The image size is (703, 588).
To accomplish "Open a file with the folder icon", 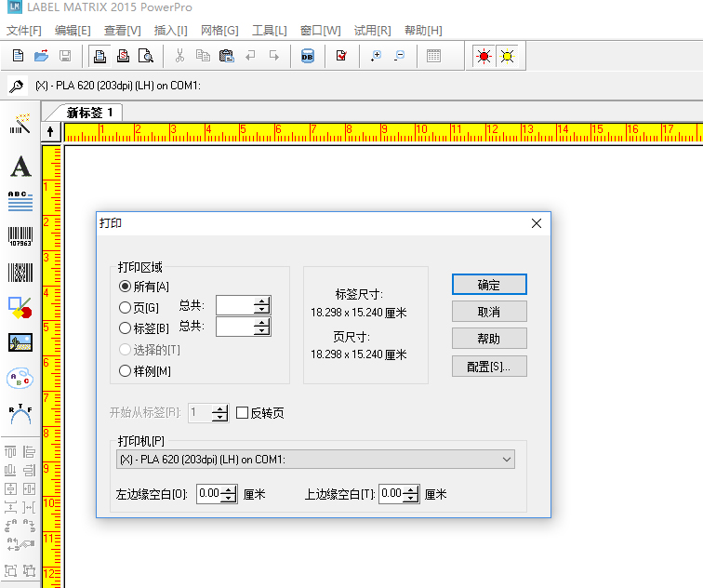I will click(x=41, y=56).
